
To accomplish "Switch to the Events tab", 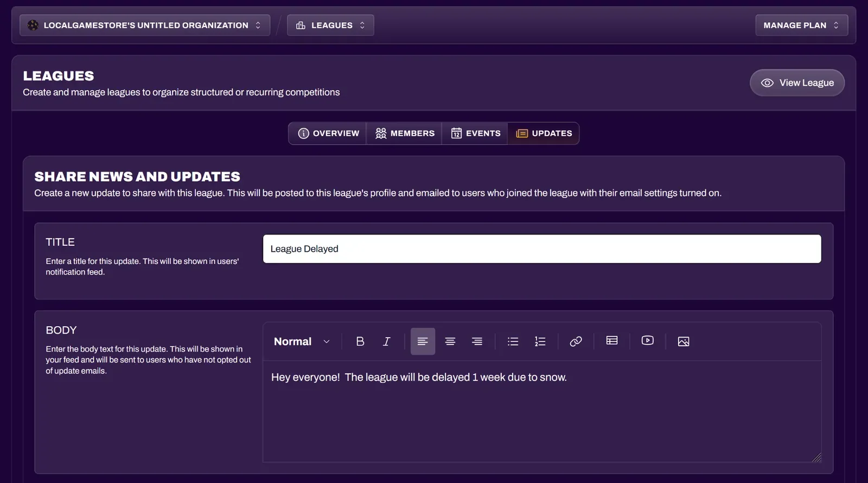I will (x=475, y=134).
